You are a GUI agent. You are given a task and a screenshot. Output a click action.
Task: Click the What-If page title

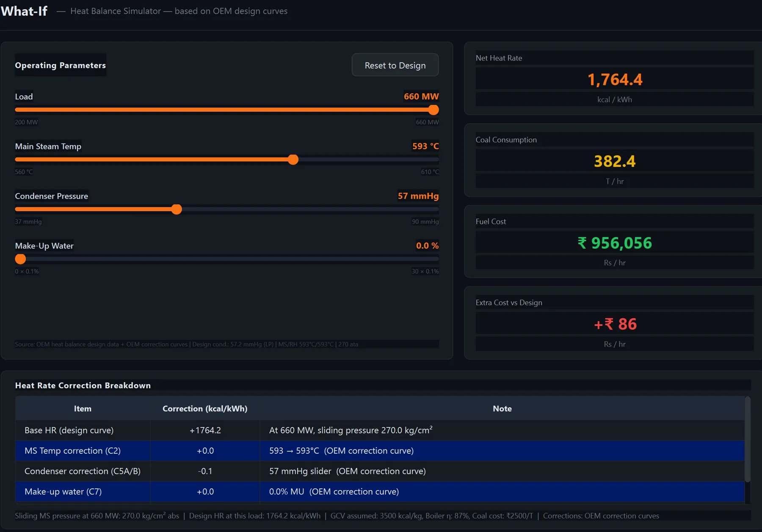click(x=24, y=11)
